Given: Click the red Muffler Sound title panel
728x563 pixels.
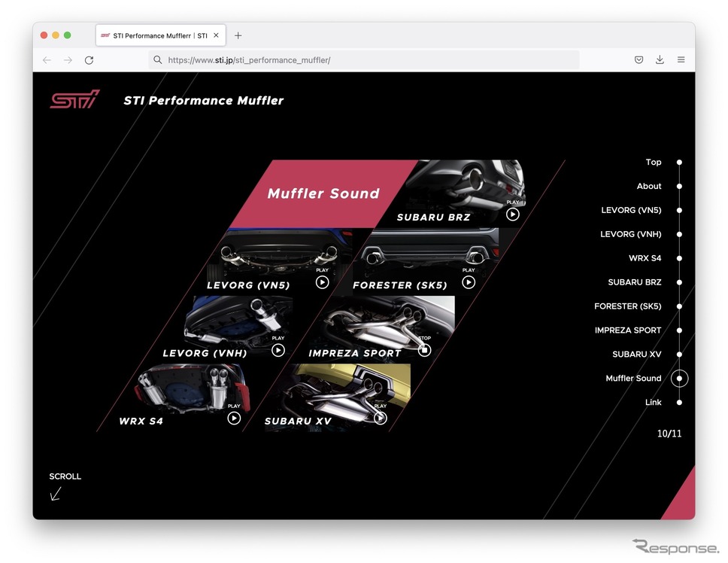Looking at the screenshot, I should (323, 193).
